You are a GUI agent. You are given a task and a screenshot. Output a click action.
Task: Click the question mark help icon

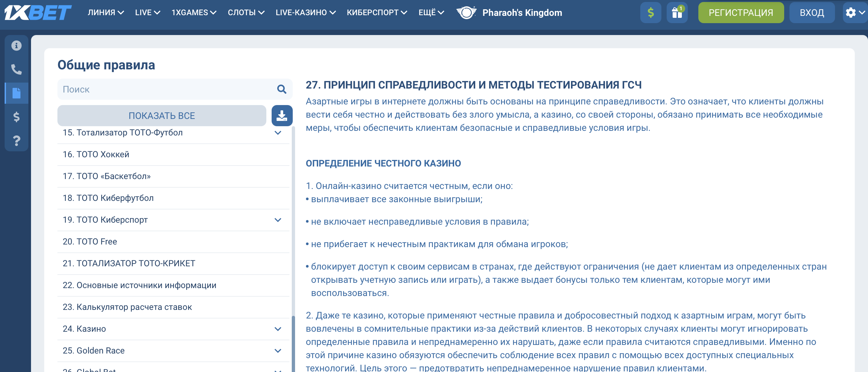(x=16, y=140)
